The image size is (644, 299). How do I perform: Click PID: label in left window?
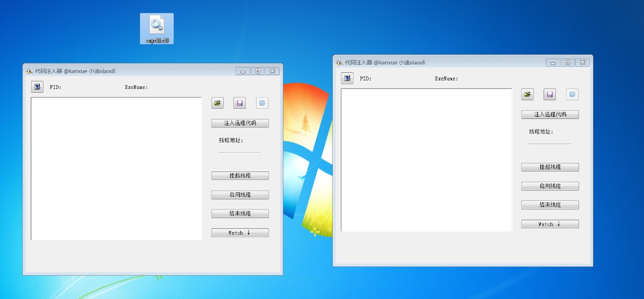click(x=55, y=87)
